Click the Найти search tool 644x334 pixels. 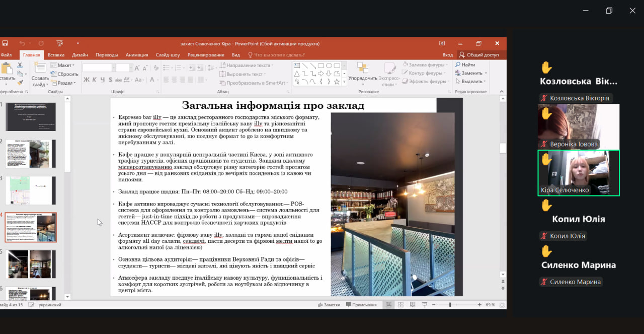pos(465,65)
